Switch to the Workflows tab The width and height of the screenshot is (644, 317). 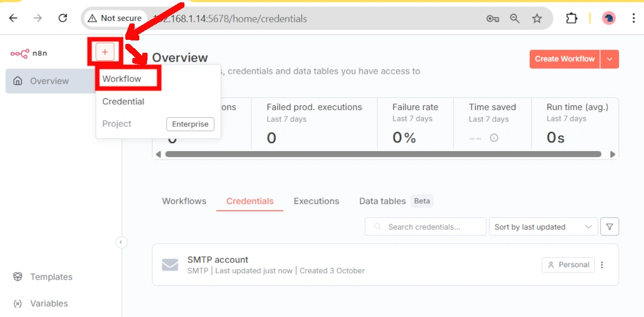184,201
